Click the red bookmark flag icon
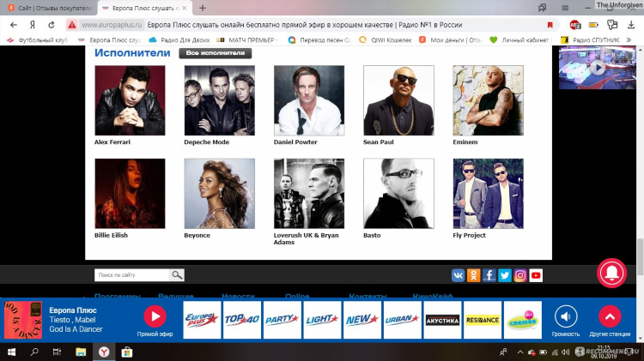 tap(550, 25)
